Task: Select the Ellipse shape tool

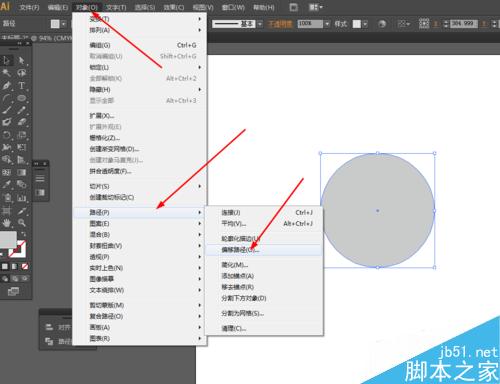Action: pyautogui.click(x=21, y=98)
